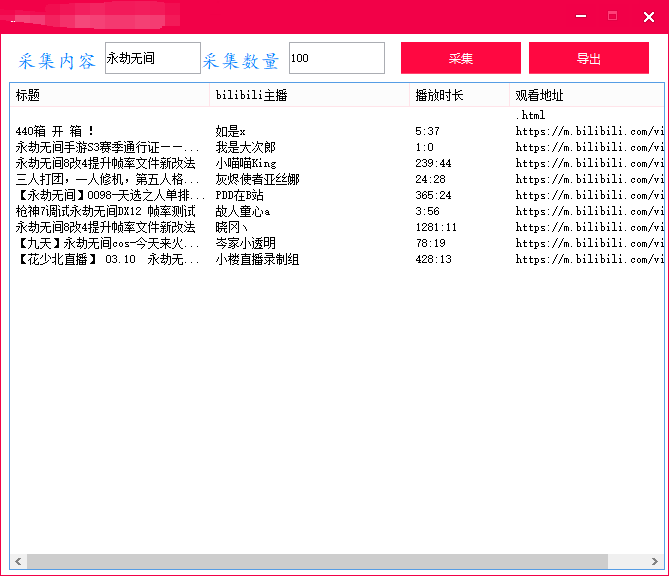Click the bilibili URL in 如是x's row
Image resolution: width=669 pixels, height=576 pixels.
click(589, 131)
